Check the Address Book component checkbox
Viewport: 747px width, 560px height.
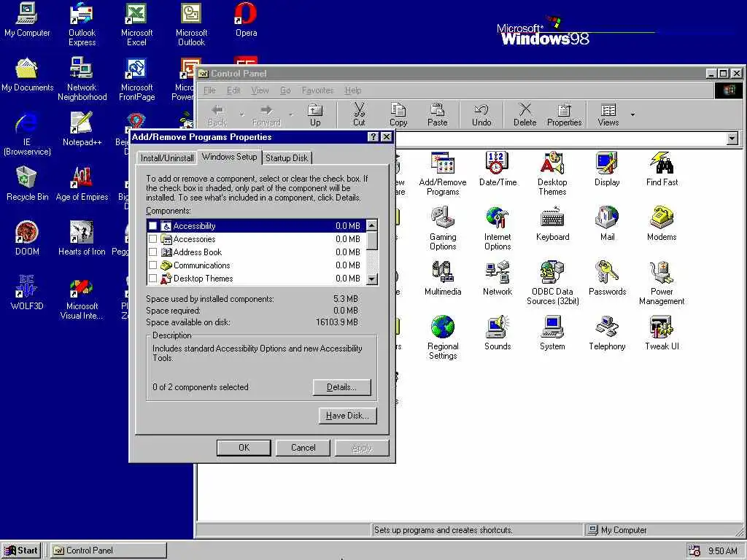153,252
